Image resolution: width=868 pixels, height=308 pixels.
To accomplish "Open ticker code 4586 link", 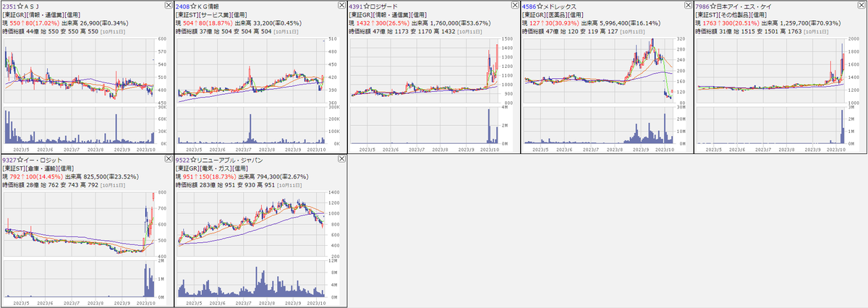I will pyautogui.click(x=529, y=5).
